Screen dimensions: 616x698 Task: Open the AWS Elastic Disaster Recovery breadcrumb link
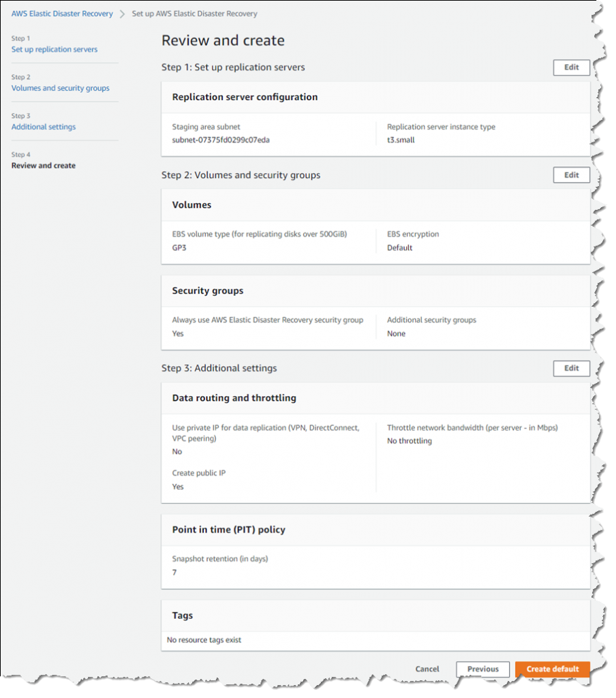point(62,13)
